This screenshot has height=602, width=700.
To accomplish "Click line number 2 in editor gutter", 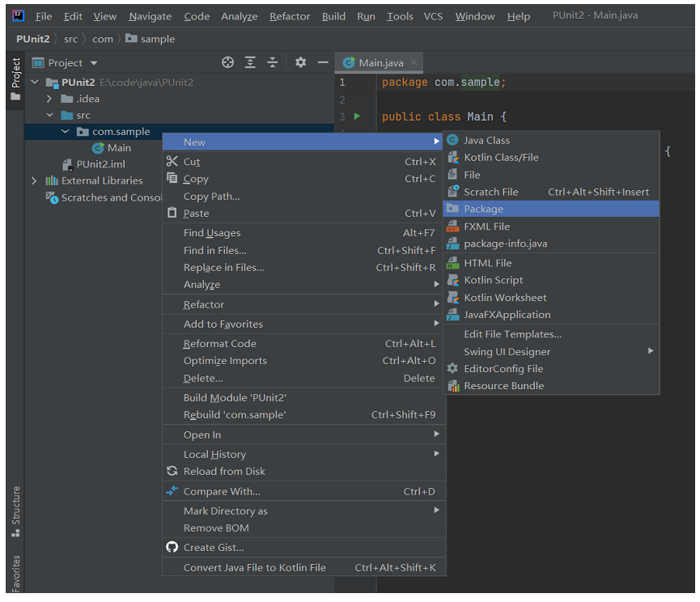I will [x=342, y=100].
